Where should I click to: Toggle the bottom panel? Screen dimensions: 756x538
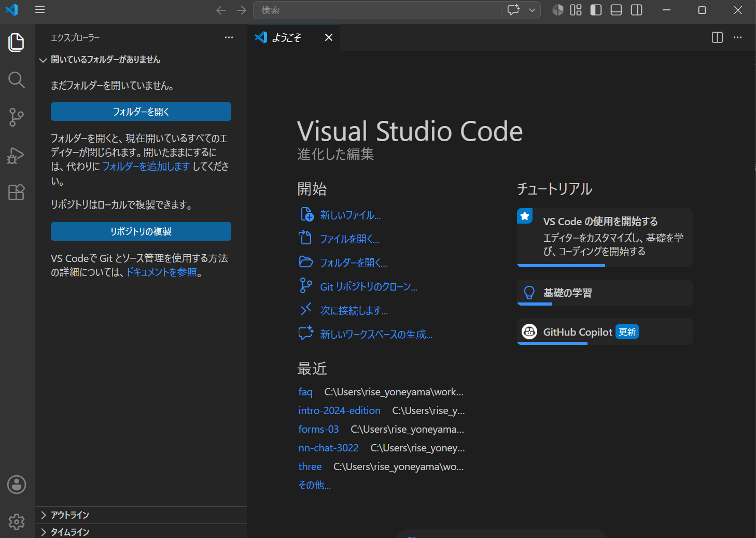point(617,10)
